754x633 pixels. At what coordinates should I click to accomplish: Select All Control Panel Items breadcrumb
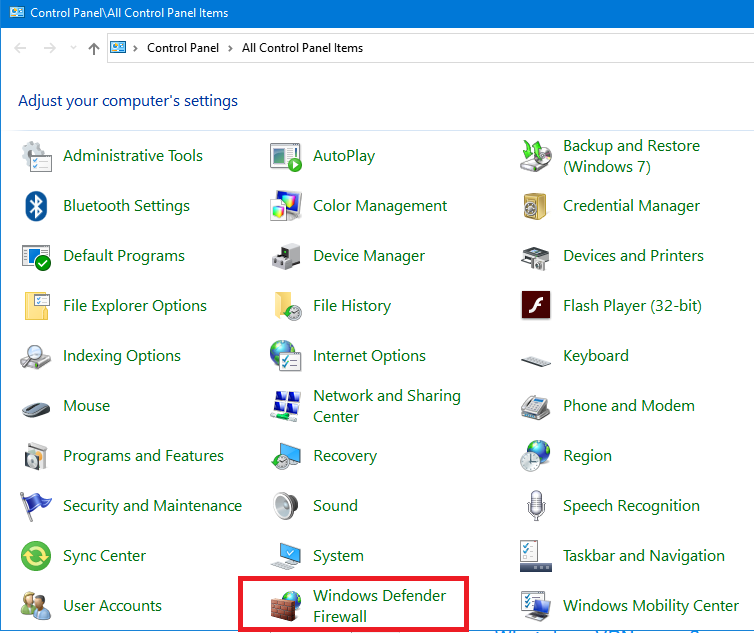302,48
